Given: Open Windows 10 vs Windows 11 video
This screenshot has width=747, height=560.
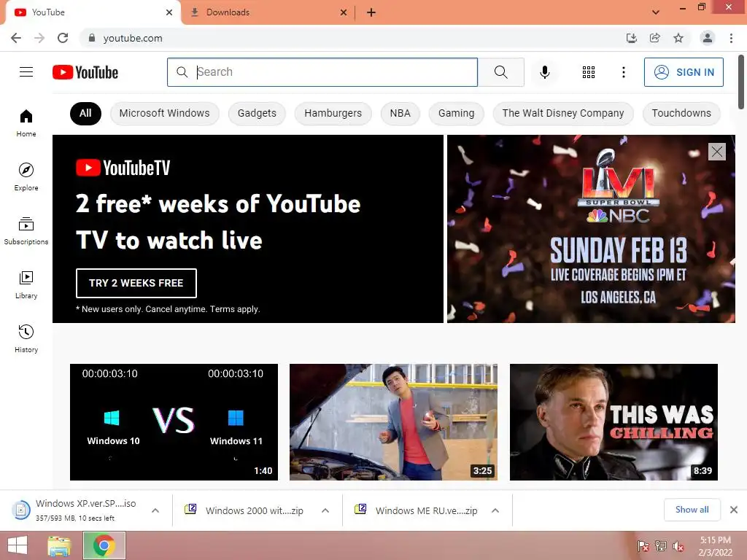Looking at the screenshot, I should (x=174, y=422).
